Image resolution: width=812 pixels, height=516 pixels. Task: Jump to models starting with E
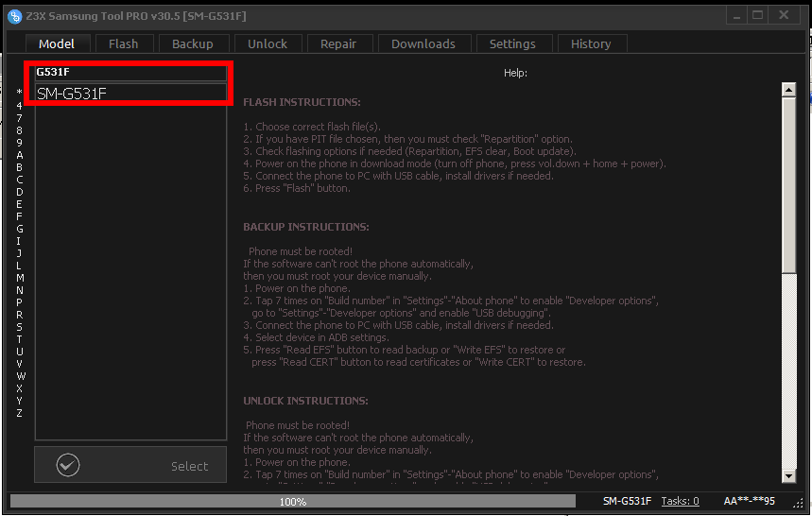tap(19, 204)
